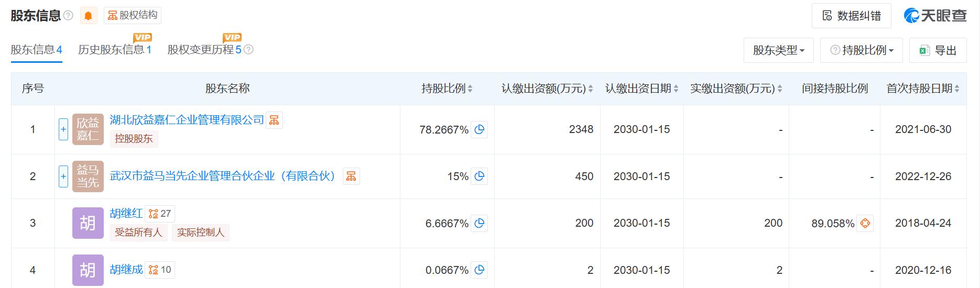Image resolution: width=980 pixels, height=288 pixels.
Task: Switch to 股东信息 4 tab
Action: [x=37, y=50]
